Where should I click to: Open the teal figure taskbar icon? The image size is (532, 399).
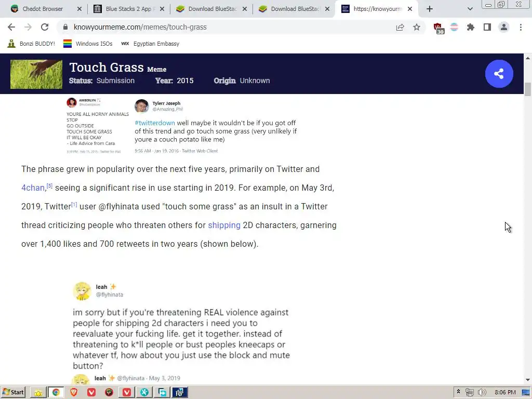(144, 393)
